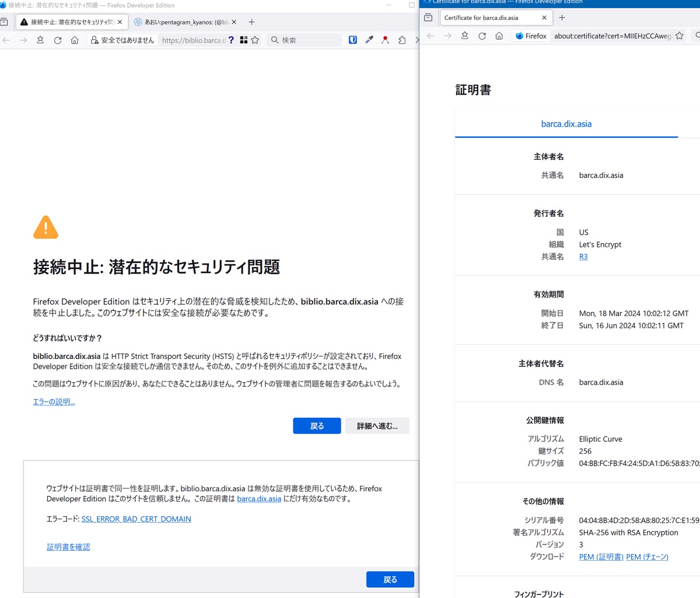Click the start date Mon, 18 Mar 2024 10:02:12 GMT
Viewport: 700px width, 598px height.
[x=633, y=314]
